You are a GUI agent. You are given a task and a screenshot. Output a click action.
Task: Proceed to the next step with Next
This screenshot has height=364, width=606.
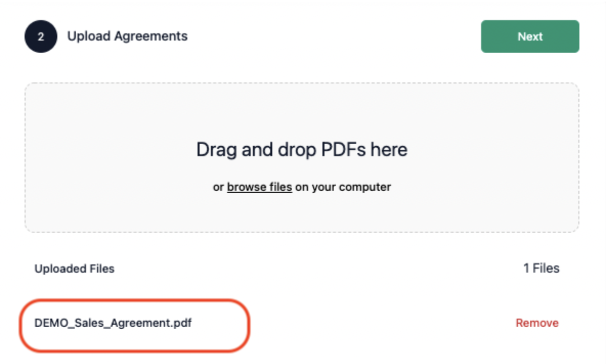click(530, 36)
